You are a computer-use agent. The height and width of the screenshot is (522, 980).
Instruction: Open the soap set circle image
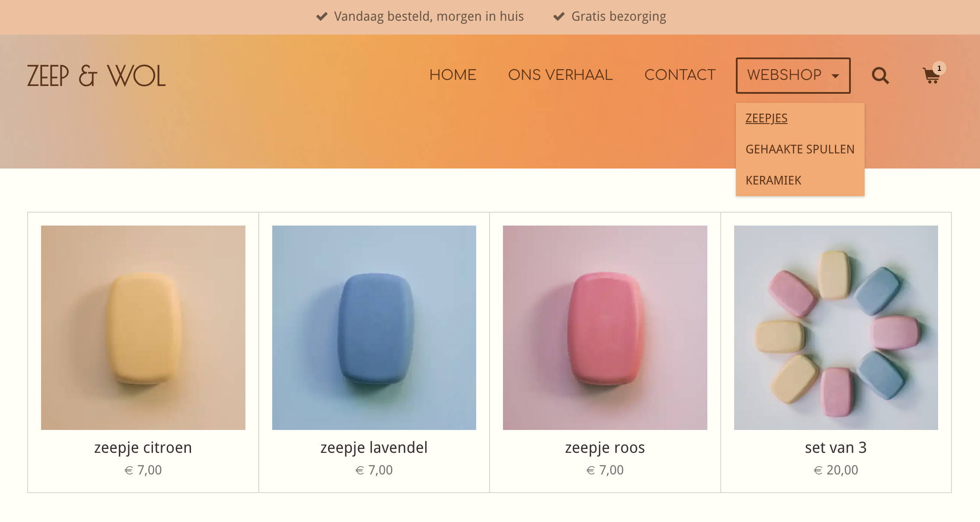(x=836, y=328)
